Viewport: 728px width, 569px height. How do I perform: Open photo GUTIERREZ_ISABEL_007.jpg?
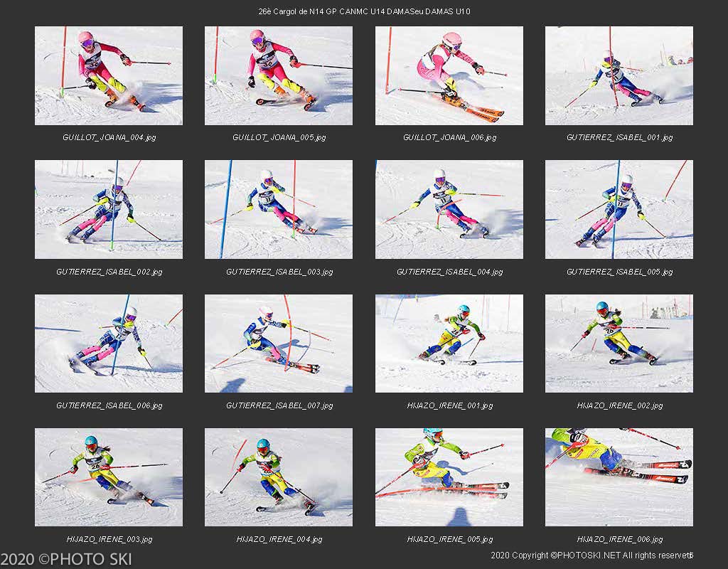click(279, 344)
